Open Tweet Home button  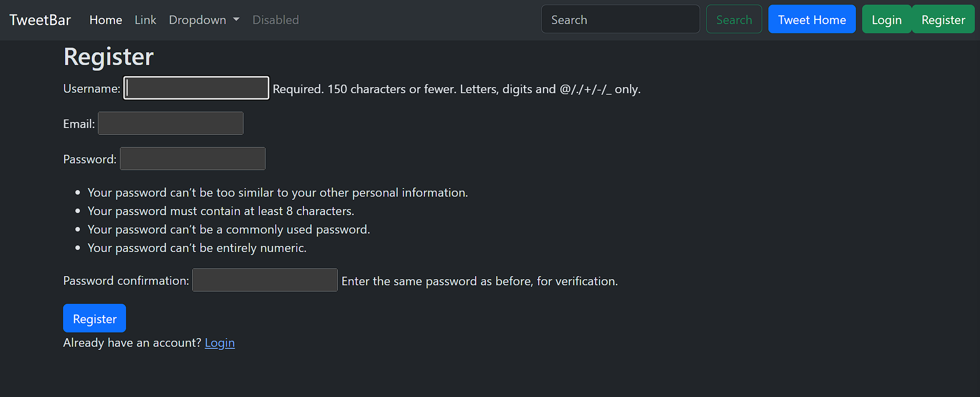(x=812, y=19)
